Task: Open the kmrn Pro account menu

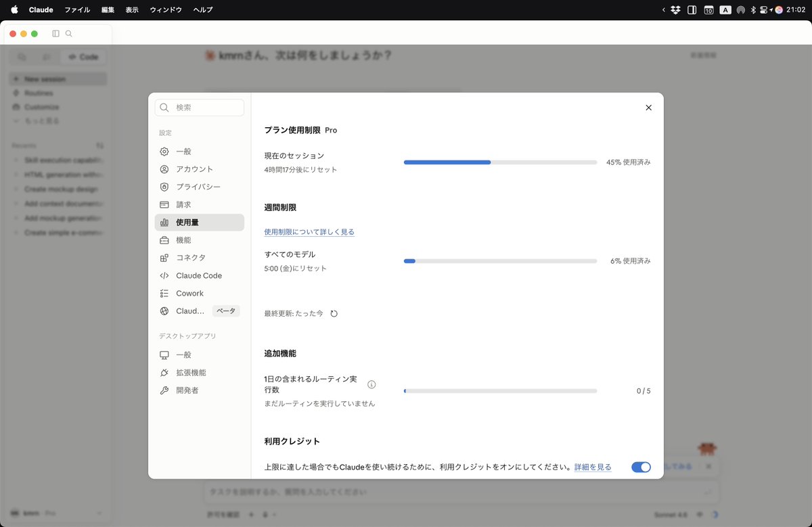Action: 57,513
